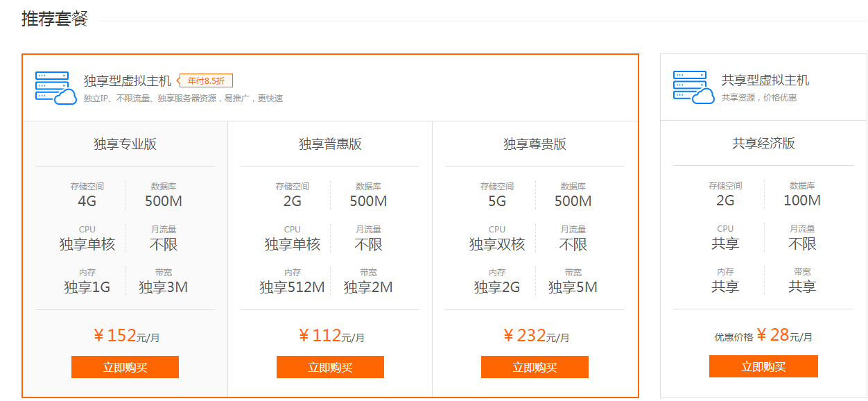This screenshot has width=868, height=401.
Task: Select the 独享专业版 plan title
Action: tap(125, 144)
